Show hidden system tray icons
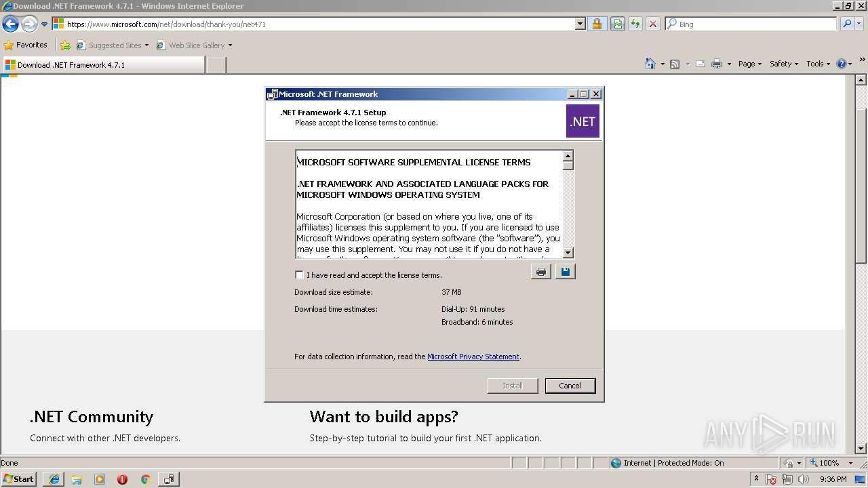The width and height of the screenshot is (868, 488). [756, 479]
